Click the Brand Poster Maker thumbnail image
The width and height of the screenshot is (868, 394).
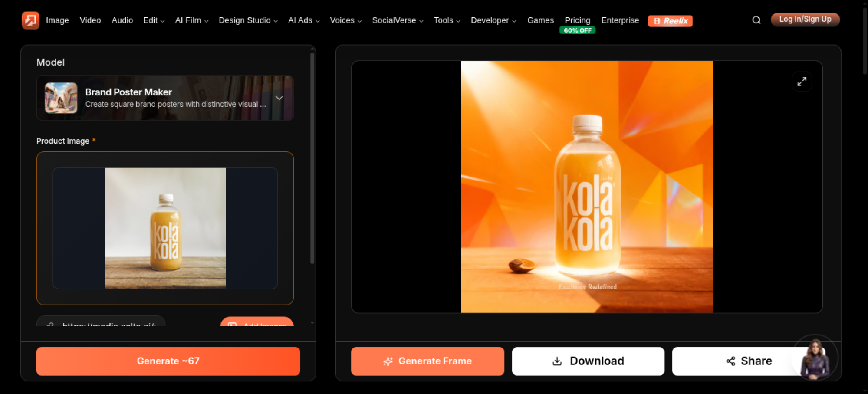[61, 98]
